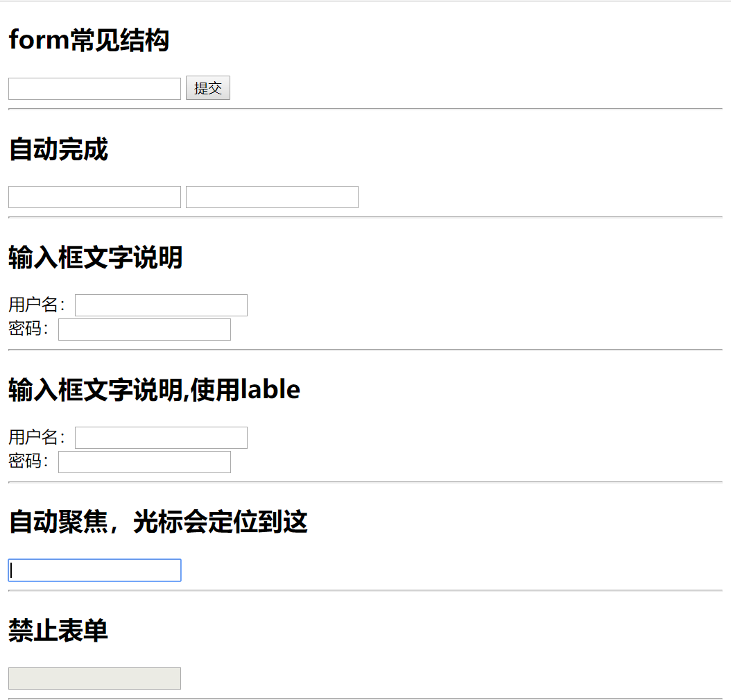This screenshot has height=700, width=731.
Task: Click the 禁止表单 heading
Action: (58, 631)
